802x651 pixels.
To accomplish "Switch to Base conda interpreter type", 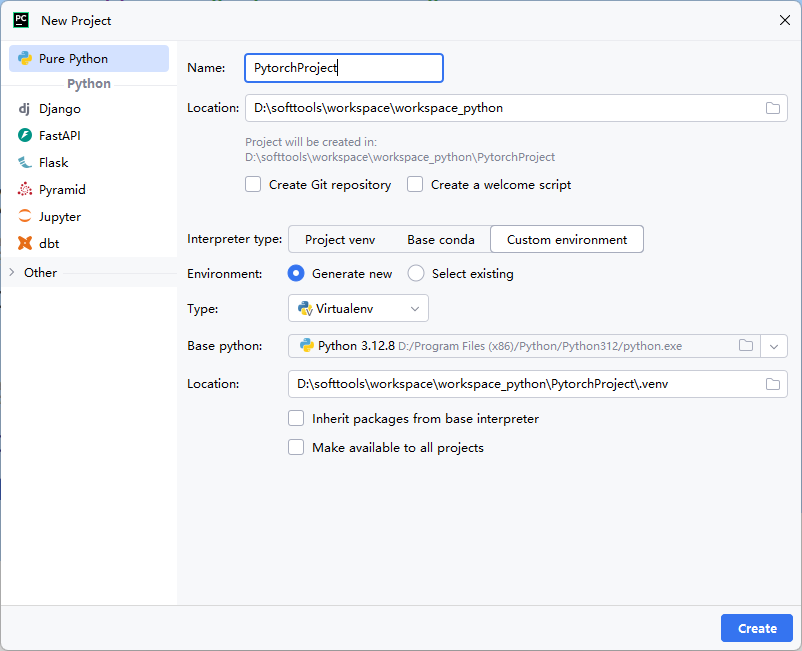I will coord(440,239).
